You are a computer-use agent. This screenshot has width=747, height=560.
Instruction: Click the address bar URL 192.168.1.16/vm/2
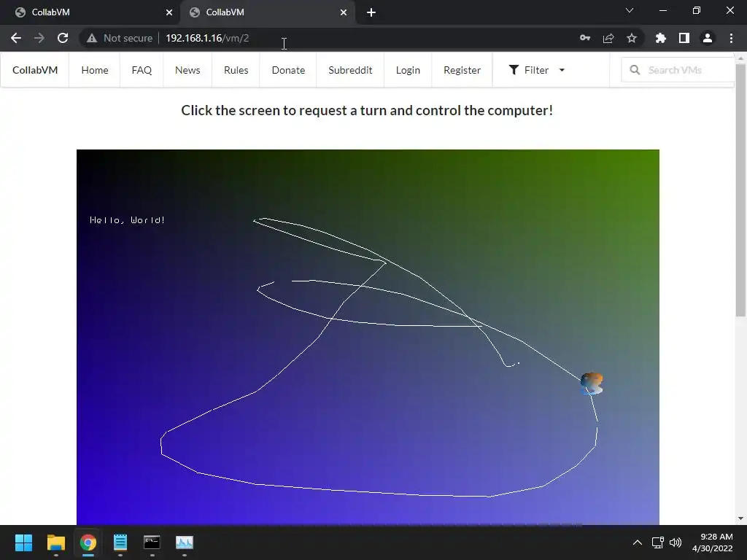point(207,38)
